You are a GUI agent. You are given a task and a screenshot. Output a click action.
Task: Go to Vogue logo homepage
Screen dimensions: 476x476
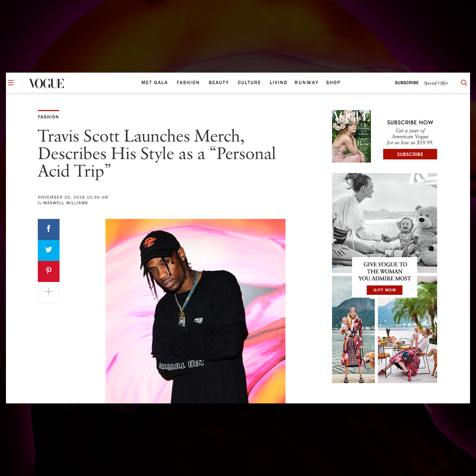tap(46, 83)
